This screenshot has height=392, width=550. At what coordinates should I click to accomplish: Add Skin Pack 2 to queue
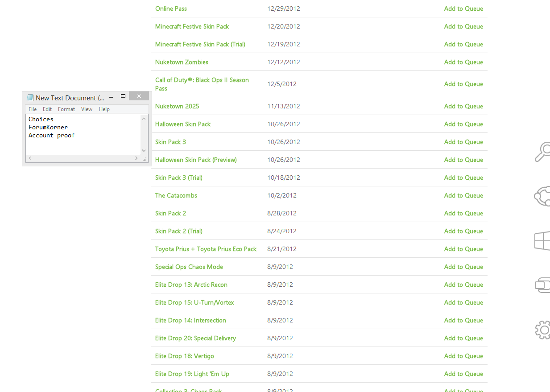tap(463, 213)
